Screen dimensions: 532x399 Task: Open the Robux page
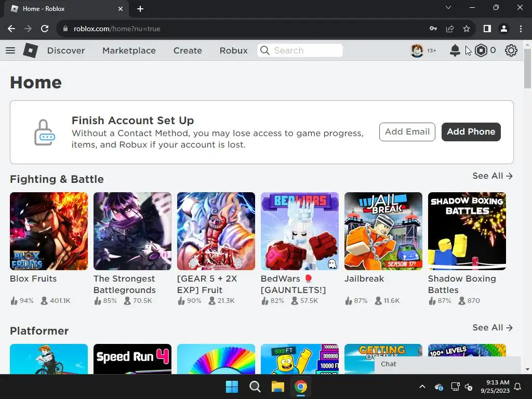click(233, 50)
